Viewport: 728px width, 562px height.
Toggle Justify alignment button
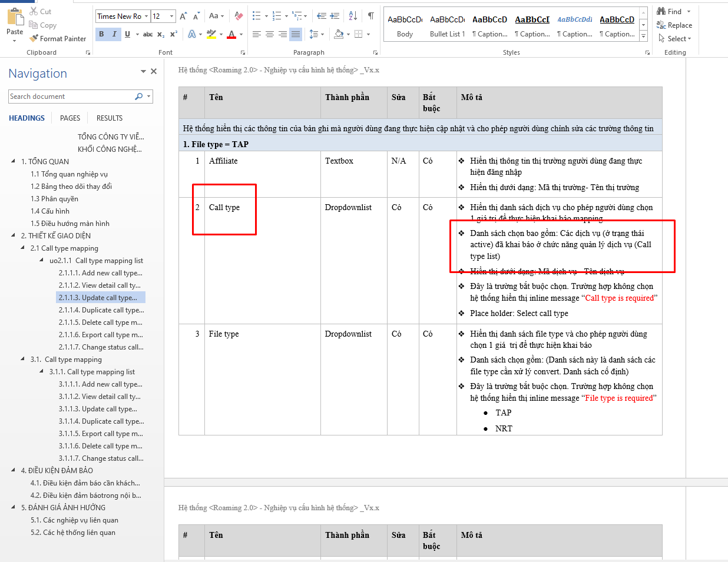pos(296,34)
